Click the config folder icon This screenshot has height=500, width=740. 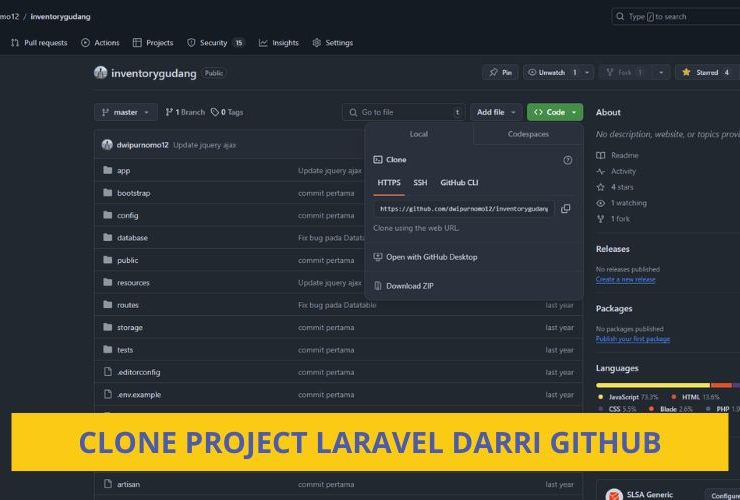point(108,215)
